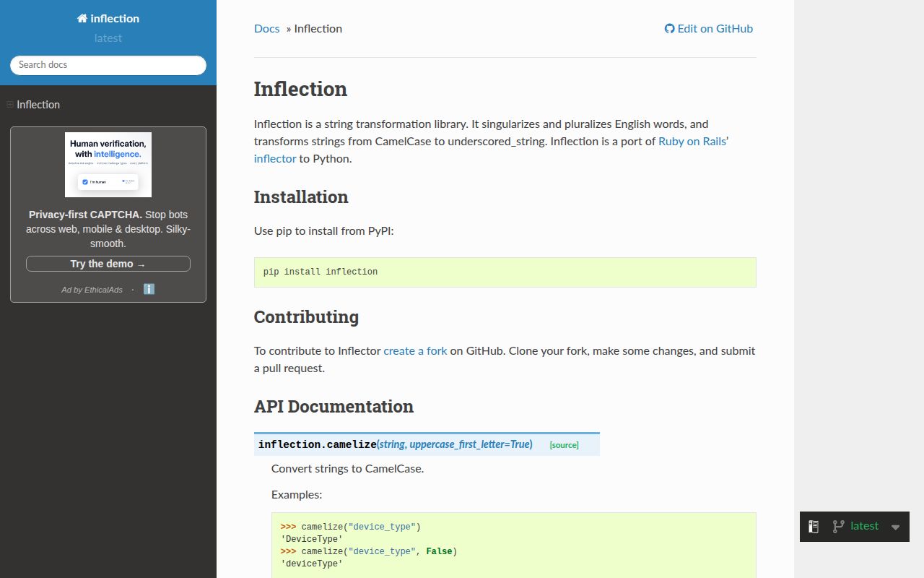
Task: Click the Edit on GitHub text
Action: coord(715,29)
